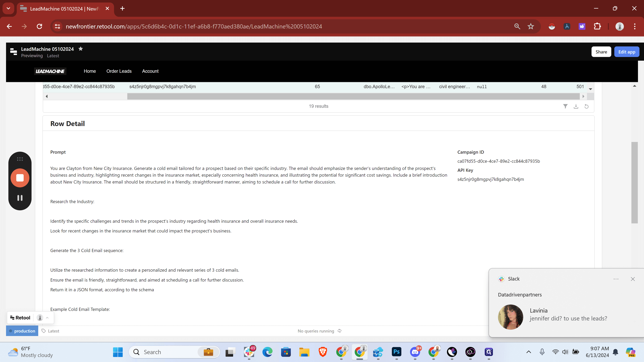Screen dimensions: 644x362
Task: Click the browser address bar URL
Action: [x=194, y=26]
